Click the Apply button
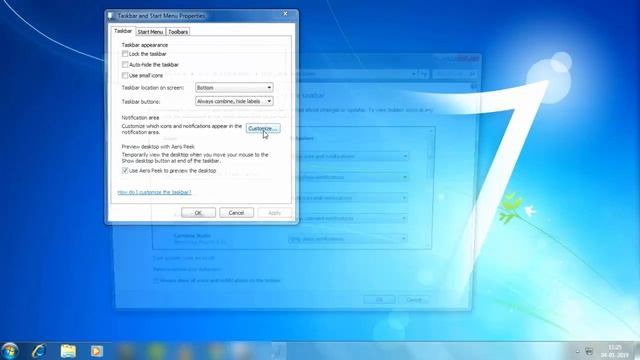 (274, 213)
